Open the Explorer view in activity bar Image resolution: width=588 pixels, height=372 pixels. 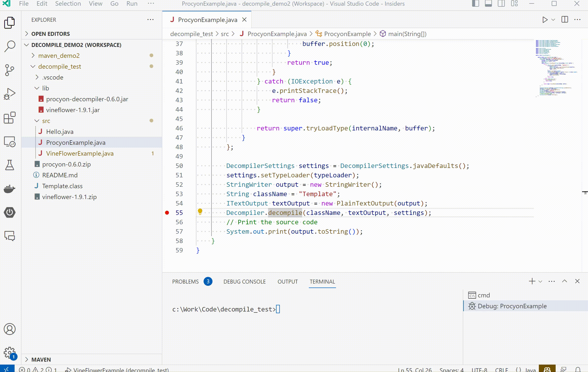[10, 23]
